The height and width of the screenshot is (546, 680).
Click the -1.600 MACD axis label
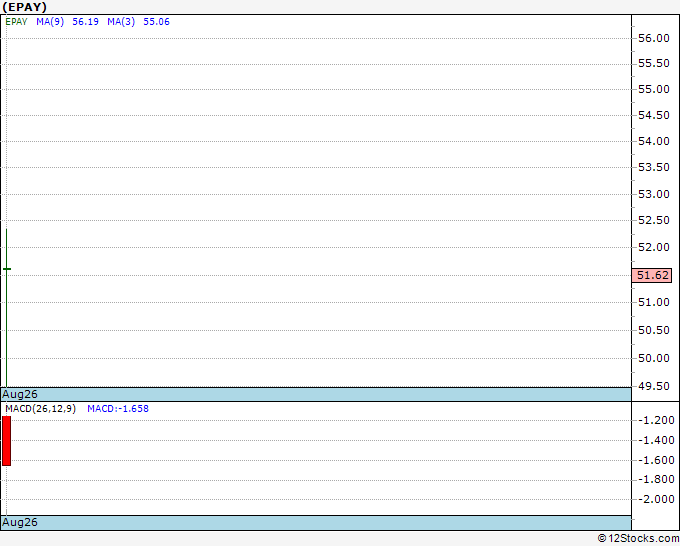(x=656, y=460)
